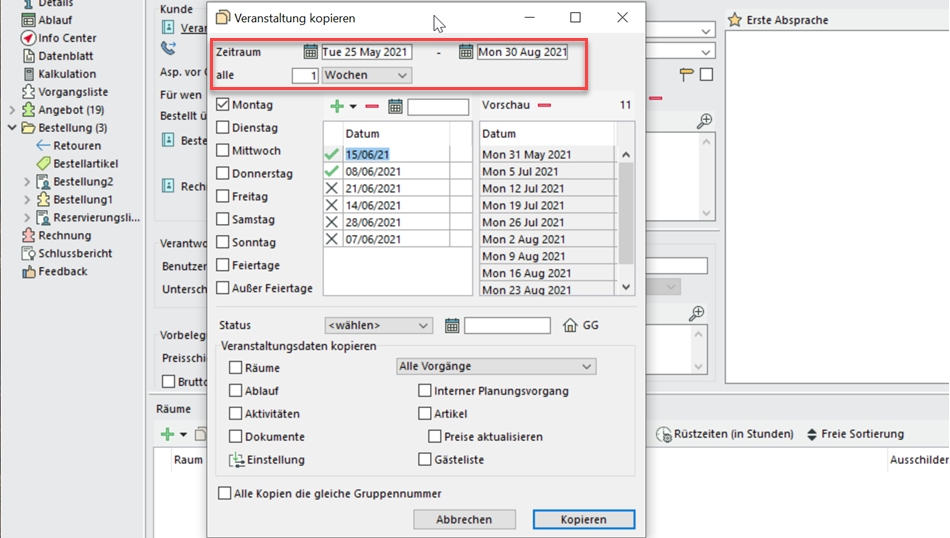This screenshot has height=538, width=950.
Task: Click the Erste Absprache star icon
Action: pos(735,20)
